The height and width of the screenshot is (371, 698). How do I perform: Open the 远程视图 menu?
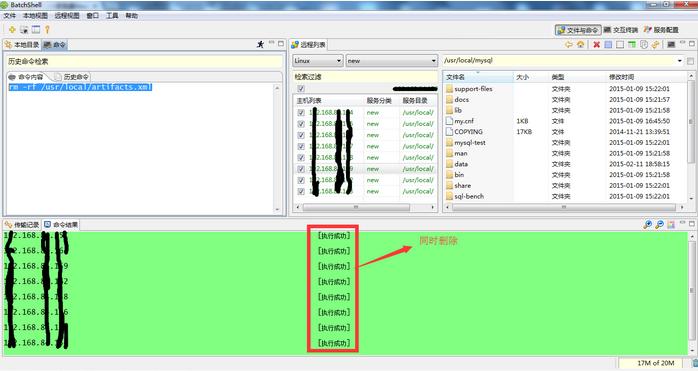pyautogui.click(x=67, y=16)
